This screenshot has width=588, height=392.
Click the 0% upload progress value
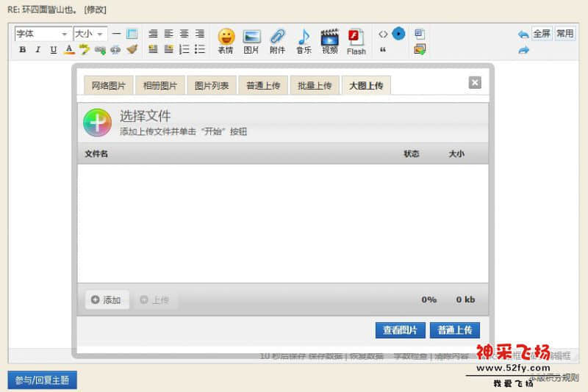(429, 300)
